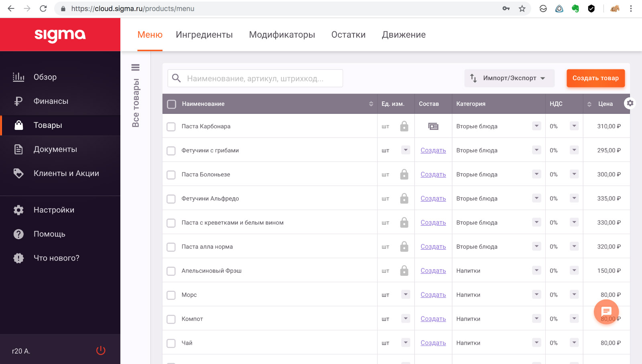Click Создать link for Фетучини с грибами

point(433,150)
